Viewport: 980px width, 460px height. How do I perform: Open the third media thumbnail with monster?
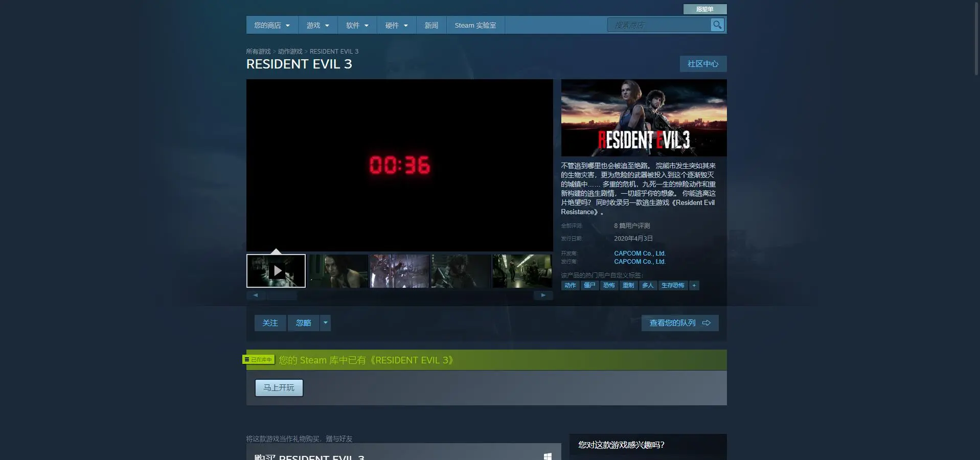click(399, 271)
